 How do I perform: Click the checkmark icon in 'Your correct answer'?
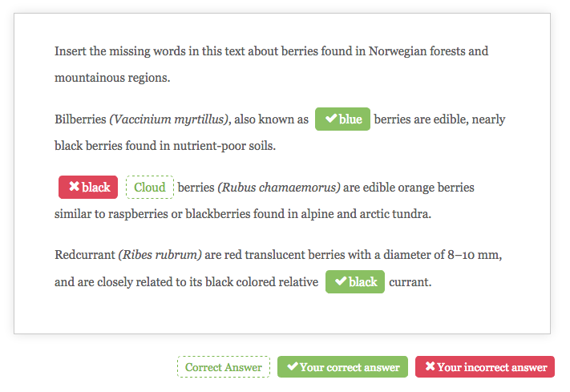(x=293, y=366)
